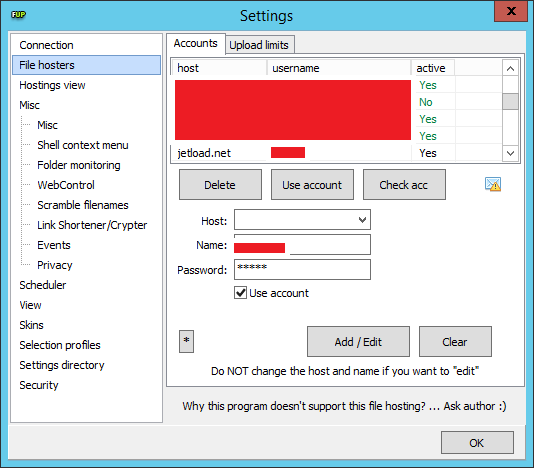Select the jetload.net account row

pos(337,153)
